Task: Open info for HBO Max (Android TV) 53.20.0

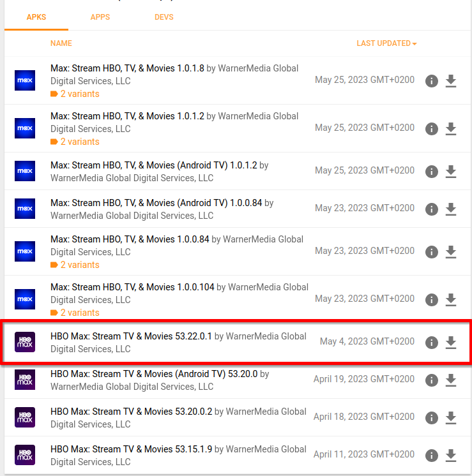Action: coord(432,380)
